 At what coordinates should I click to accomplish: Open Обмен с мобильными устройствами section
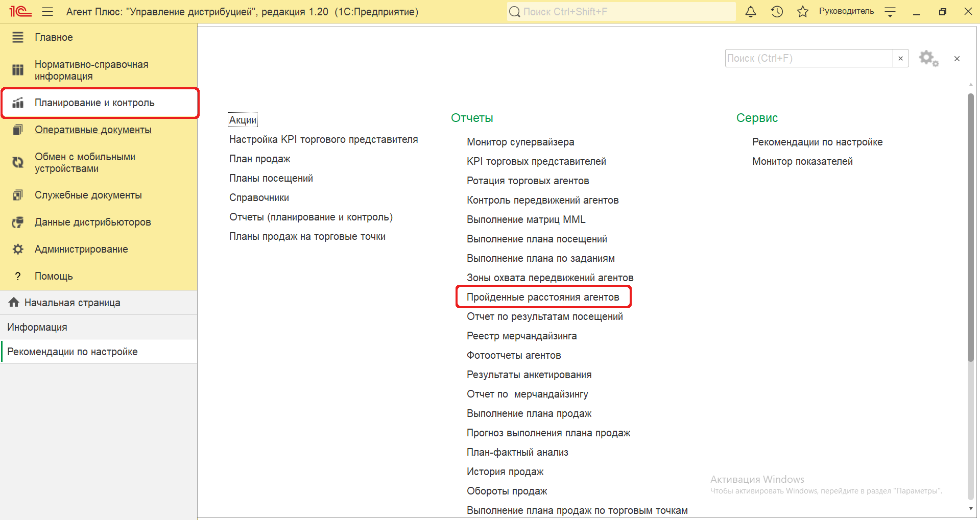[85, 162]
